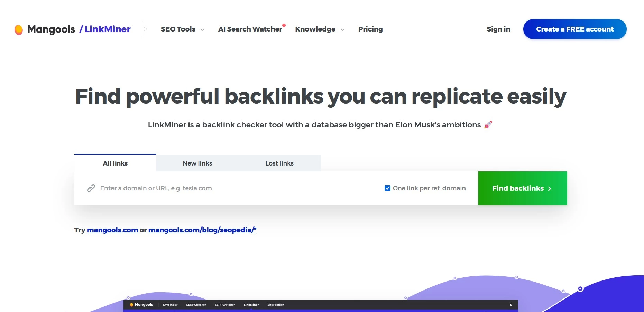Click Sign in
644x312 pixels.
point(498,29)
